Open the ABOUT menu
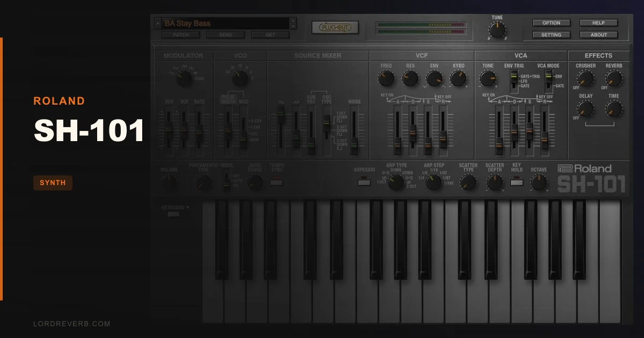This screenshot has width=644, height=338. pos(598,35)
